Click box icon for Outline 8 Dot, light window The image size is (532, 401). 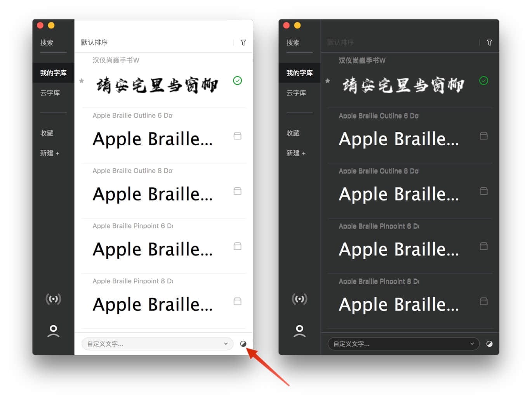tap(237, 191)
